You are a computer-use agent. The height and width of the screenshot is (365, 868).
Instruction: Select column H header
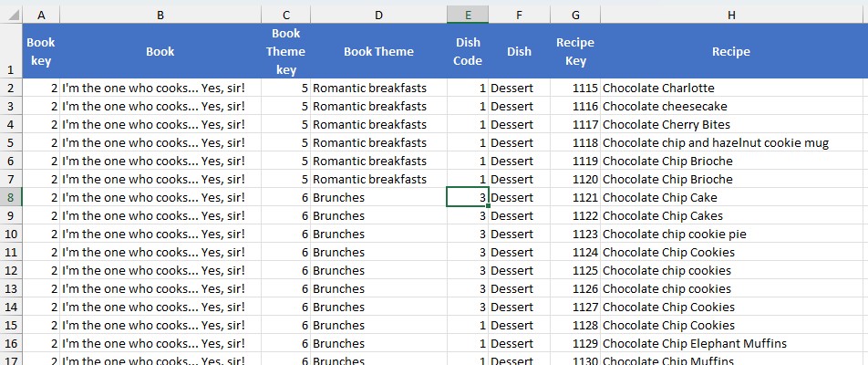coord(731,15)
